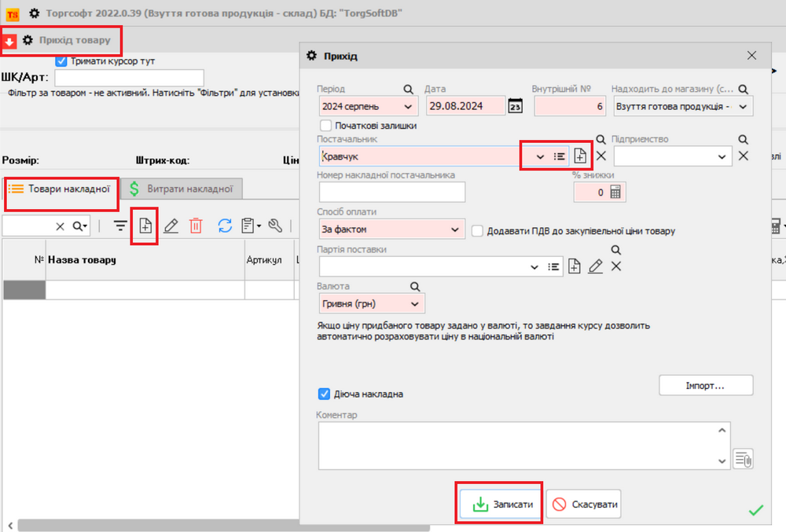
Task: Uncheck the 'Діюча накладна' checkbox
Action: (x=324, y=394)
